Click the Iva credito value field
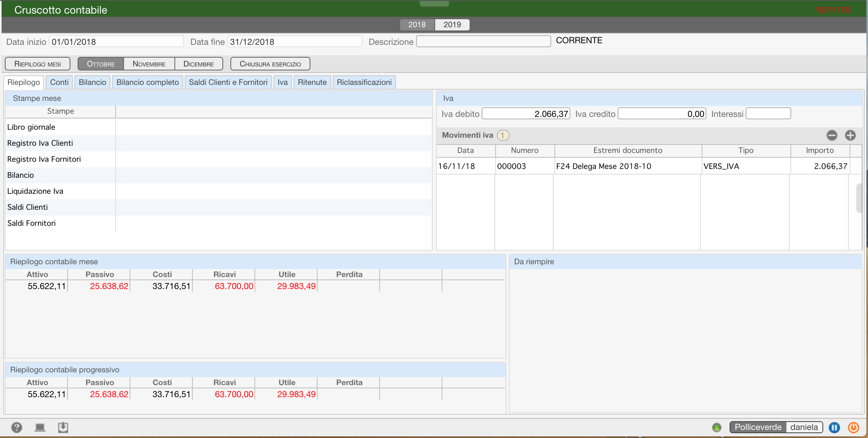 662,114
